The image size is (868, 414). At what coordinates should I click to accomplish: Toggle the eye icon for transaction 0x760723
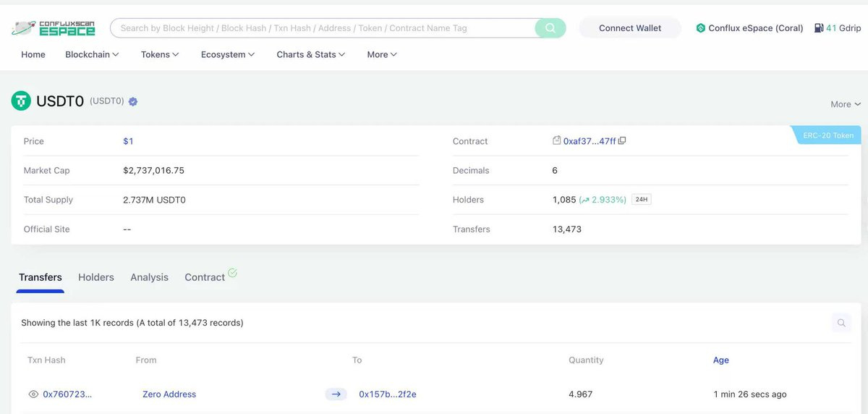[x=33, y=394]
